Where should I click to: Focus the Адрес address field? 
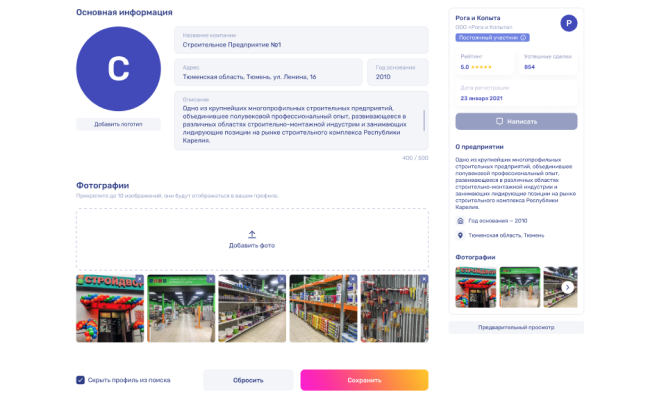[268, 72]
